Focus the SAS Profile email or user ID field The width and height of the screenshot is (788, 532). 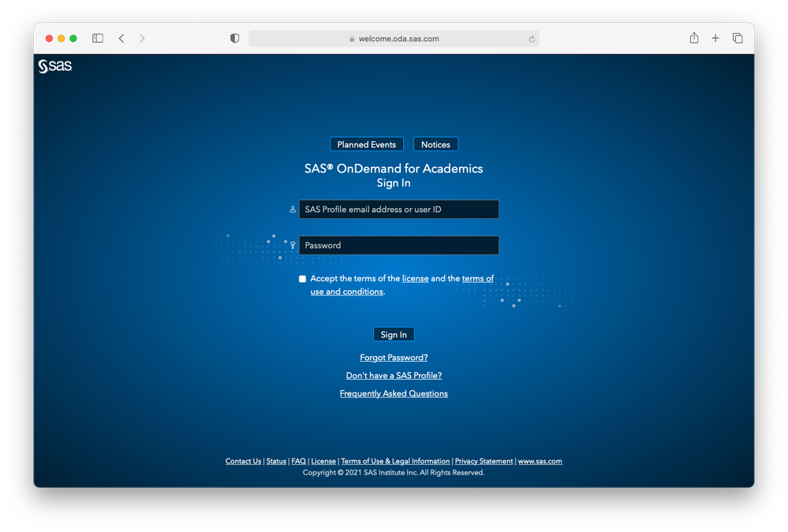point(398,210)
